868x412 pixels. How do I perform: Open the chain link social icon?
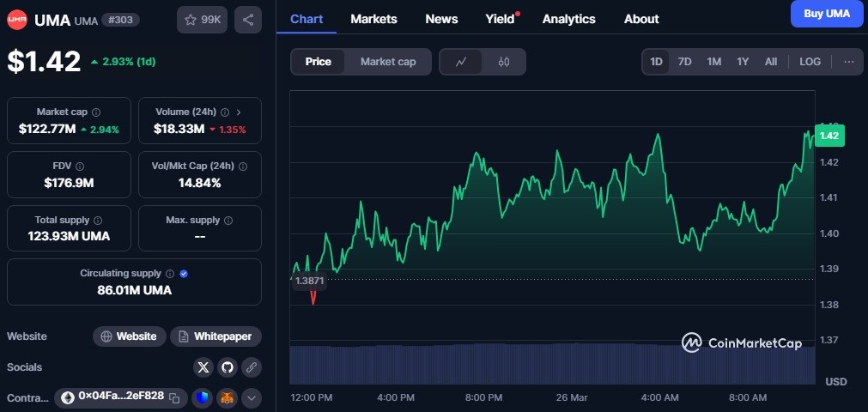click(x=252, y=367)
